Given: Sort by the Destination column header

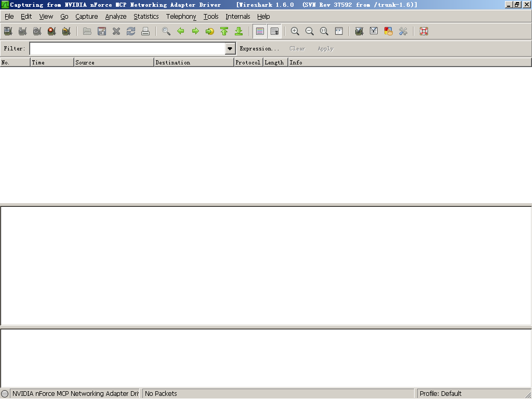Looking at the screenshot, I should [194, 62].
